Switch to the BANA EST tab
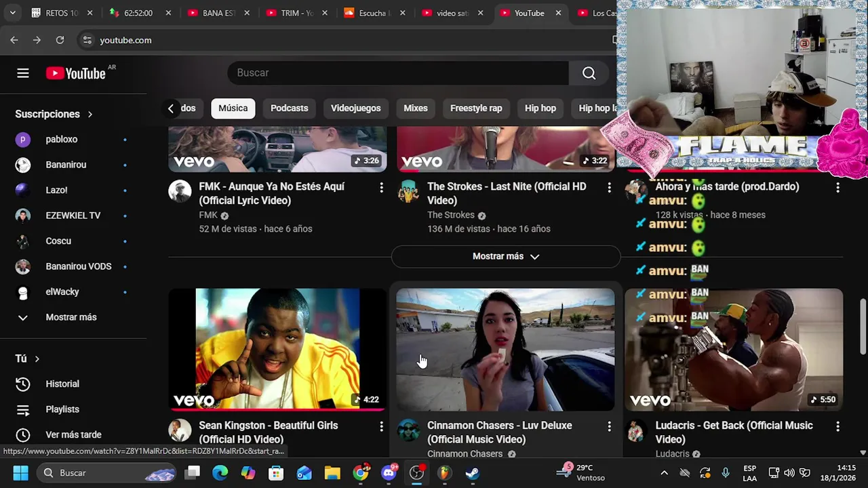 pyautogui.click(x=217, y=13)
